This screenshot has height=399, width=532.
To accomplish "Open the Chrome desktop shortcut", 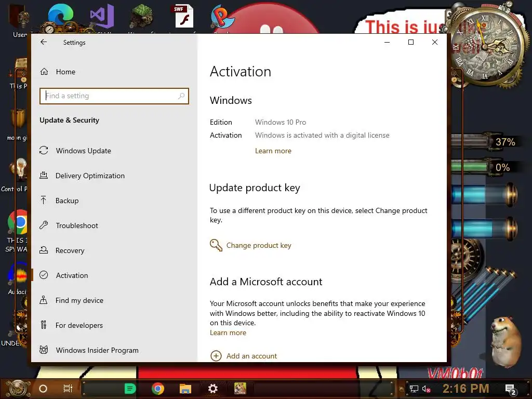I will click(x=17, y=222).
